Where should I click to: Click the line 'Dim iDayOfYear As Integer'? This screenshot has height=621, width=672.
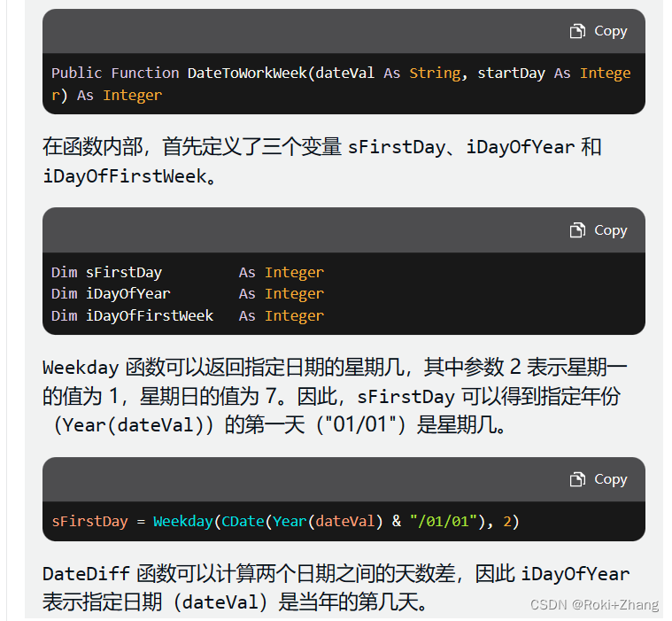[188, 294]
